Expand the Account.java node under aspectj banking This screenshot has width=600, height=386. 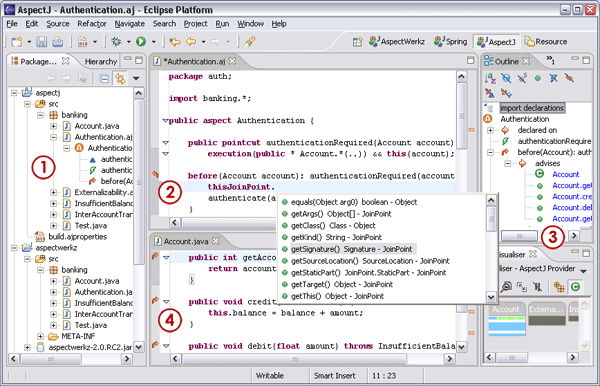(x=54, y=126)
